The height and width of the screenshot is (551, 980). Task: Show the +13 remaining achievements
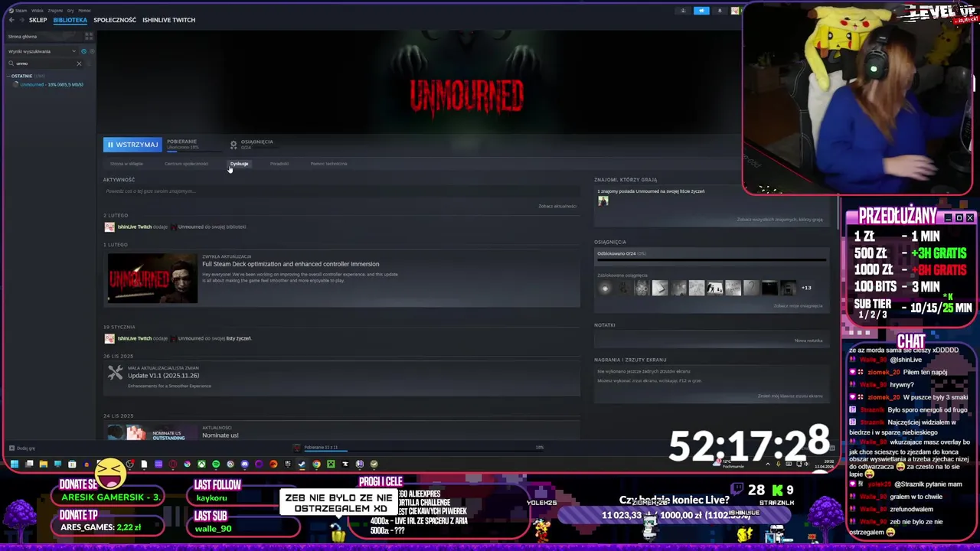806,288
